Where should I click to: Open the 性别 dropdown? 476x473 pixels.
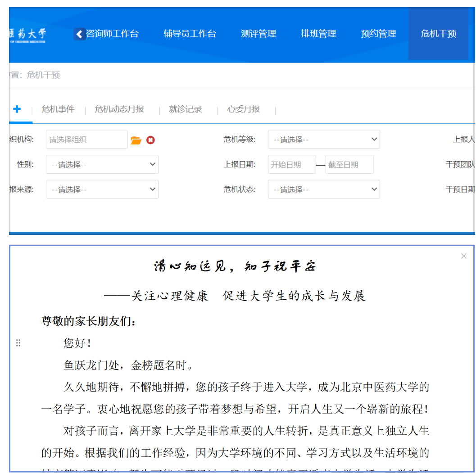pos(102,165)
